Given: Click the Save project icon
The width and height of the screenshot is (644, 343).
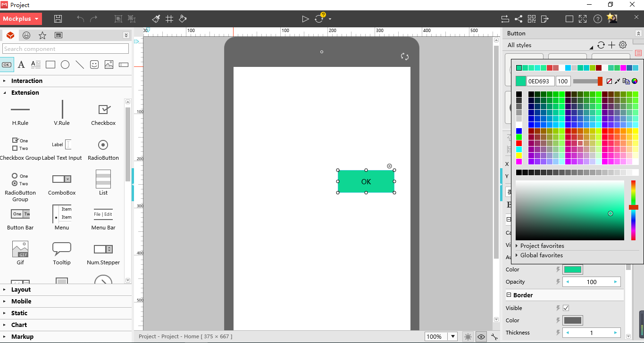Looking at the screenshot, I should pos(58,19).
